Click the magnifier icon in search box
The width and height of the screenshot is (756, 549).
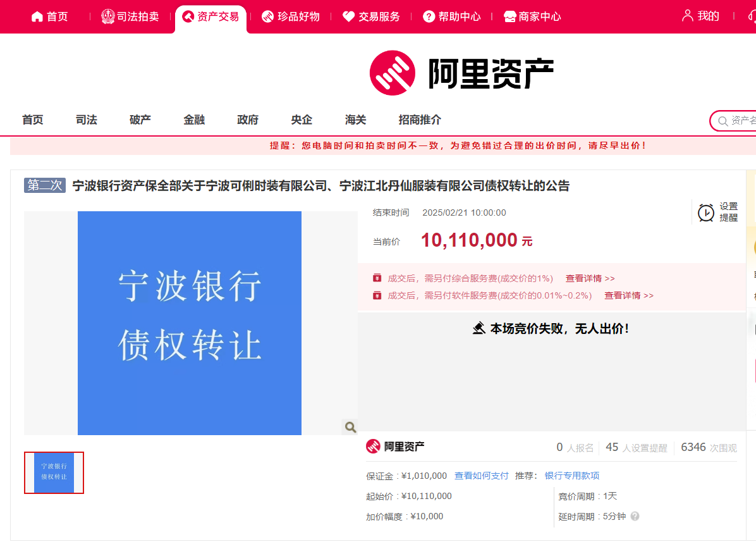(722, 121)
